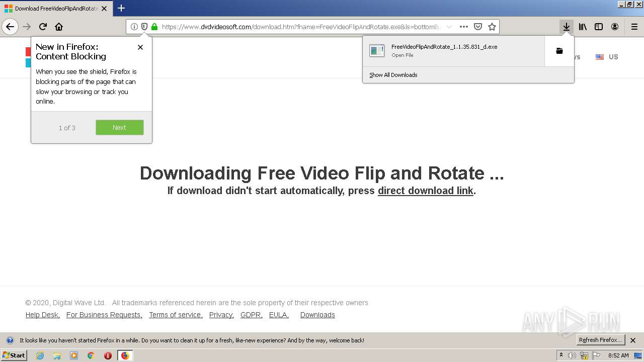Screen dimensions: 644x362
Task: Open Windows Explorer from taskbar
Action: 57,355
